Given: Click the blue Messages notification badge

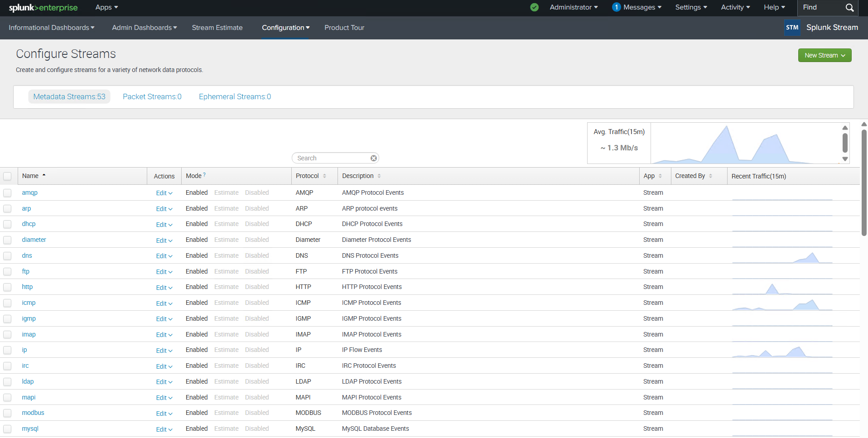Looking at the screenshot, I should [616, 7].
